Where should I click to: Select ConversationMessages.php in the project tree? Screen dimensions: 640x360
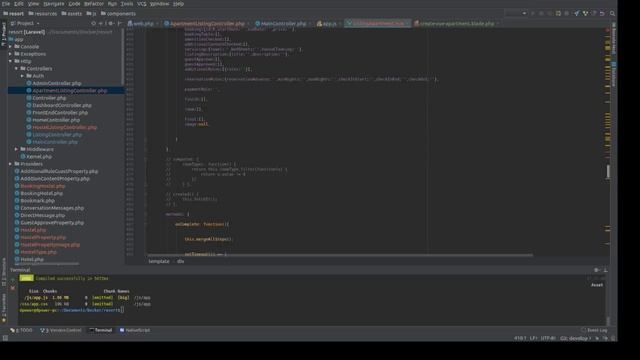(52, 208)
